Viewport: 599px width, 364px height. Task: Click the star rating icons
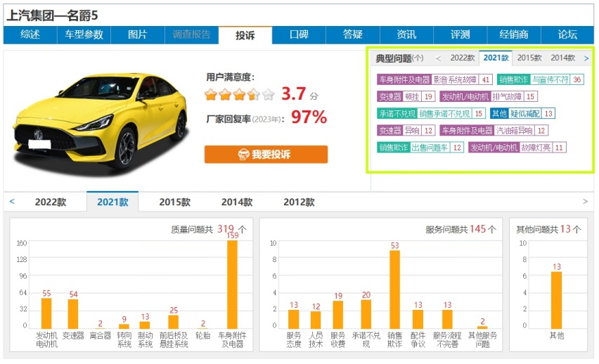(x=240, y=94)
